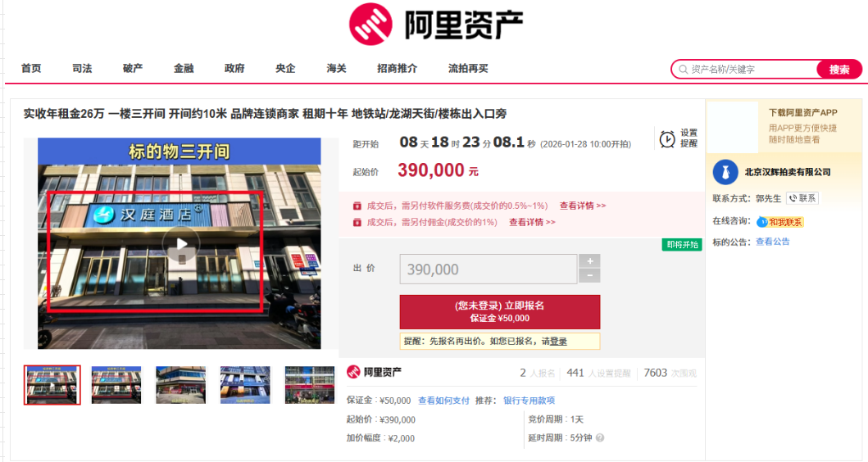Expand 查看详情 for commission fee

click(532, 222)
